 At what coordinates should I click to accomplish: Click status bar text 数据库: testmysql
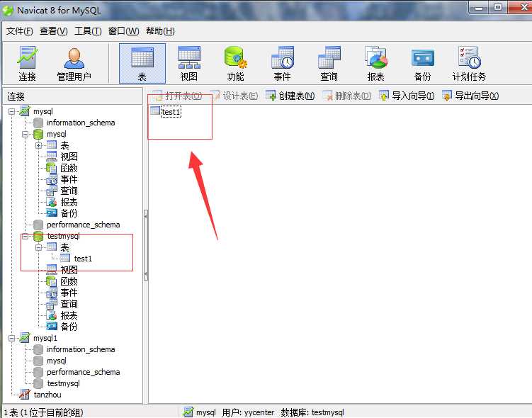[312, 412]
